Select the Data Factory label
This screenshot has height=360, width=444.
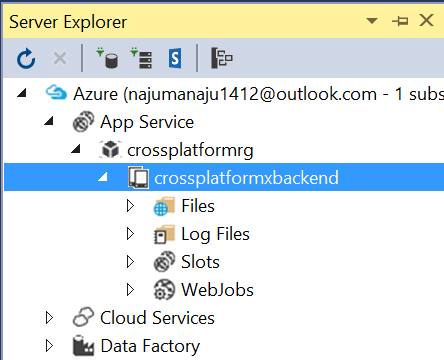pos(150,346)
